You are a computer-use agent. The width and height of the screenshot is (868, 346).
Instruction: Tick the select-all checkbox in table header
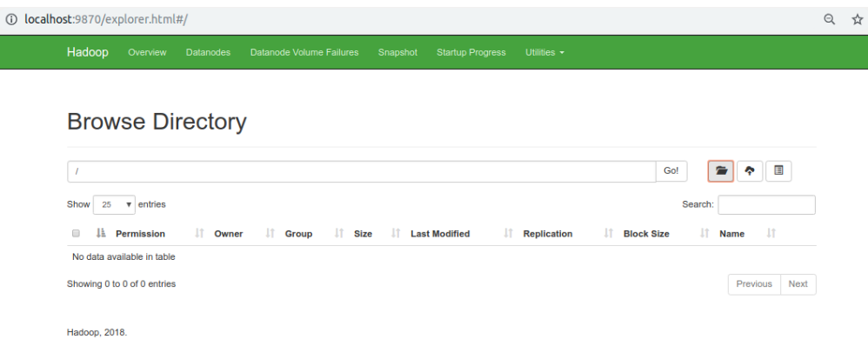tap(76, 234)
